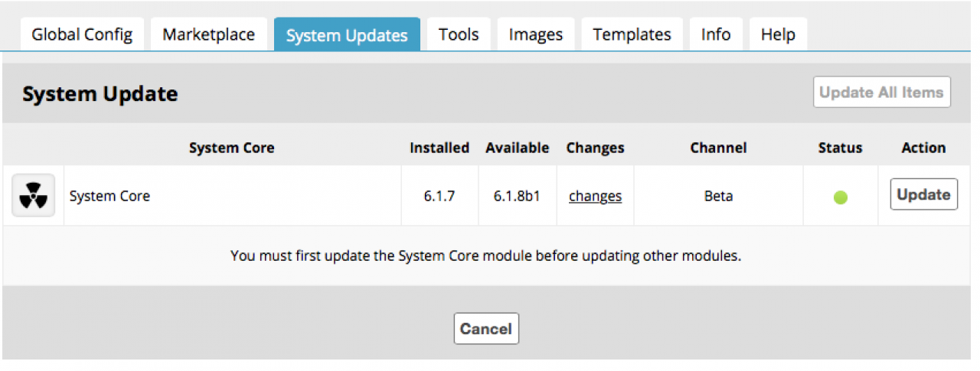Switch to the Marketplace tab
Viewport: 980px width, 371px height.
tap(208, 34)
